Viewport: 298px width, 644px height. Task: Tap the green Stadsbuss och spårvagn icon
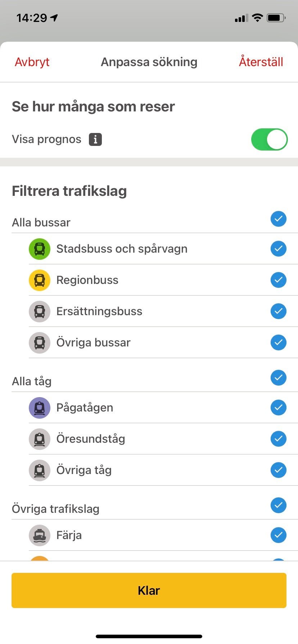click(x=40, y=249)
